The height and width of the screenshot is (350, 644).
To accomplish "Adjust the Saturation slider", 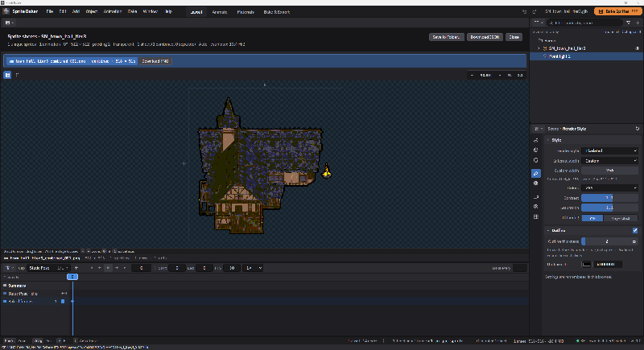I will coord(609,208).
